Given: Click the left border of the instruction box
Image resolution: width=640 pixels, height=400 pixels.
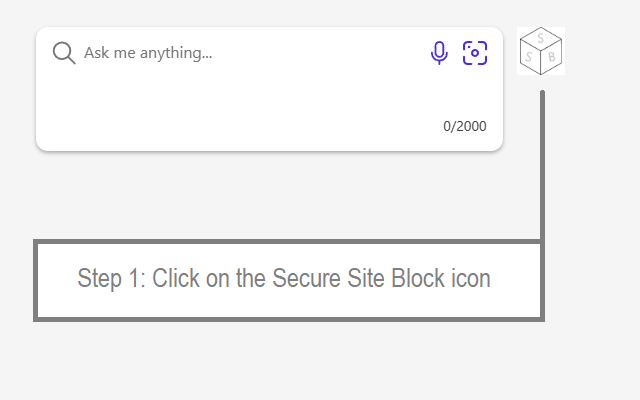Looking at the screenshot, I should coord(36,280).
